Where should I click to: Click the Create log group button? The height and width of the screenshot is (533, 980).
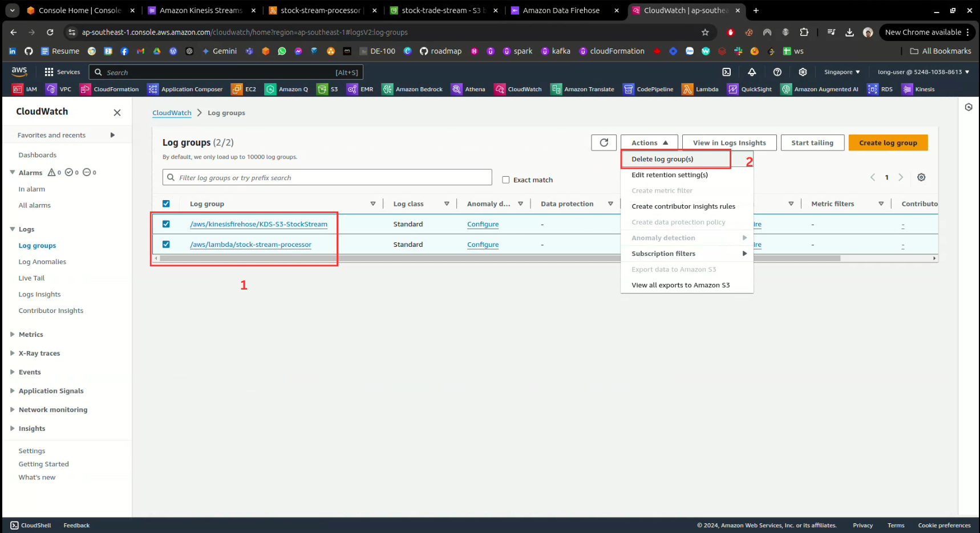coord(888,143)
